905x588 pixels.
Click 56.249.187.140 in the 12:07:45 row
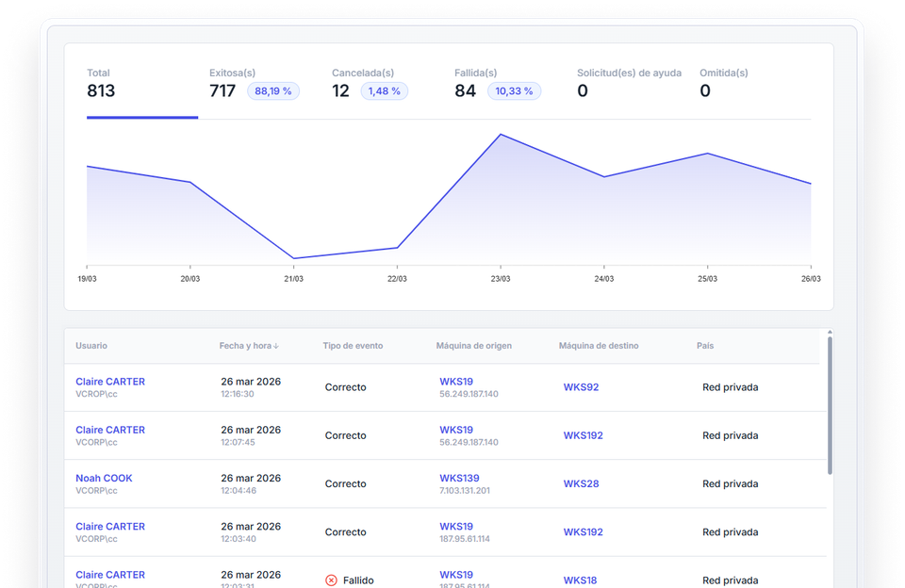(x=469, y=443)
